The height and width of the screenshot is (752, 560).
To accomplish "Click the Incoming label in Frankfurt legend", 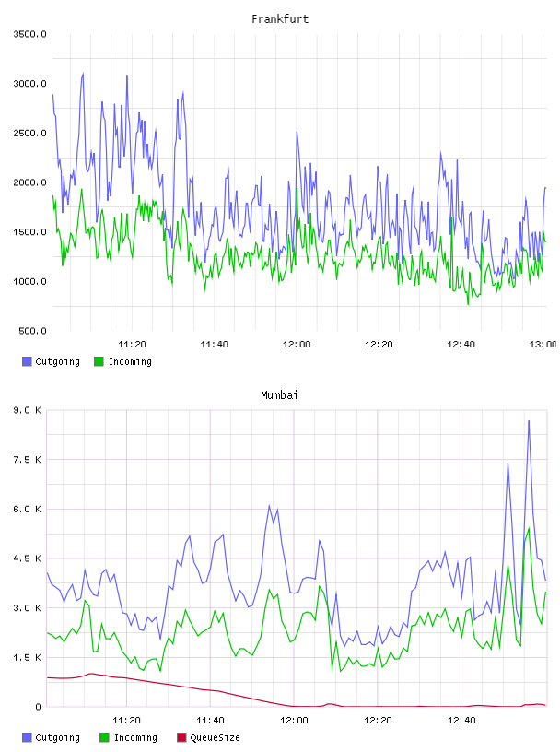I will 130,361.
